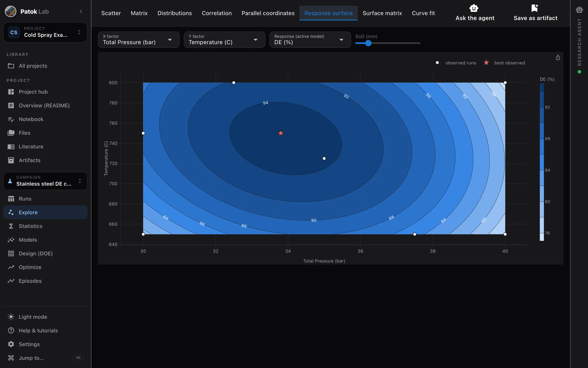Switch to the Surface matrix tab
The image size is (588, 368).
click(382, 13)
